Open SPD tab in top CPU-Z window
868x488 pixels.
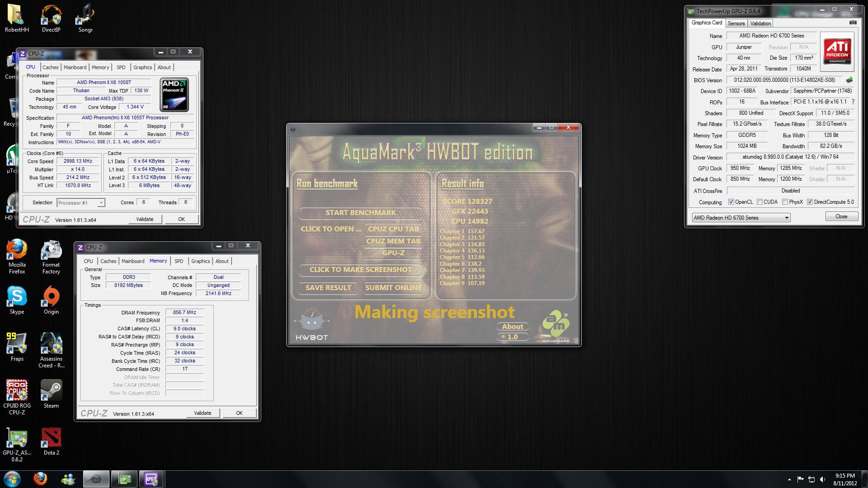121,67
